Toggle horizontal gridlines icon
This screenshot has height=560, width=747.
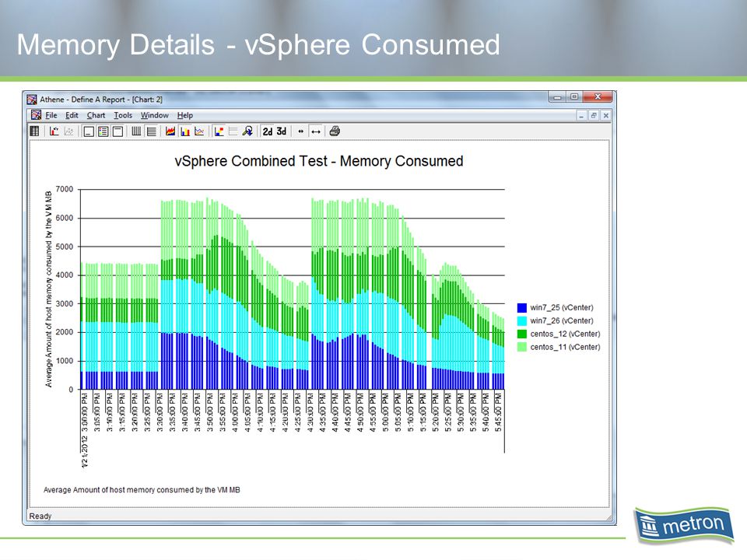coord(152,131)
